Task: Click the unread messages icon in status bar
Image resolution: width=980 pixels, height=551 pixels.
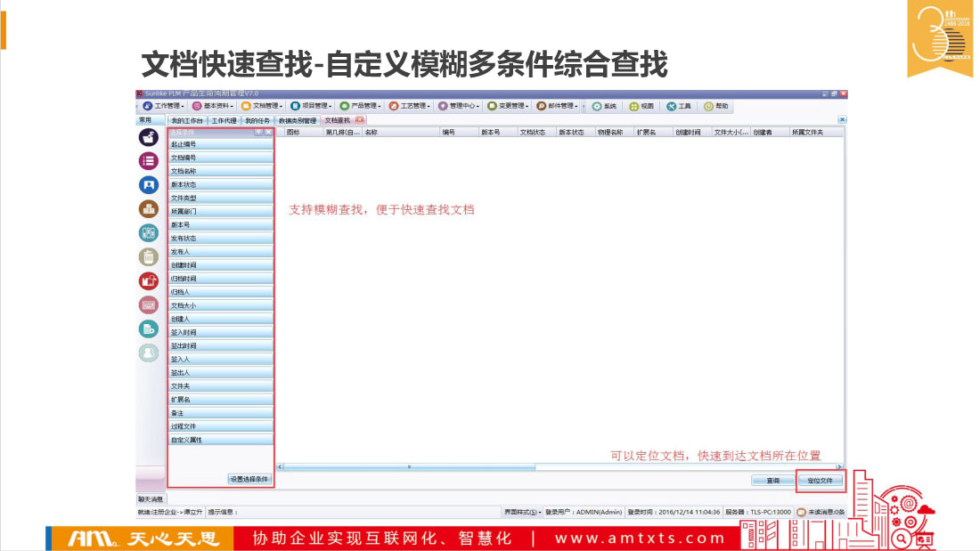Action: pyautogui.click(x=801, y=512)
